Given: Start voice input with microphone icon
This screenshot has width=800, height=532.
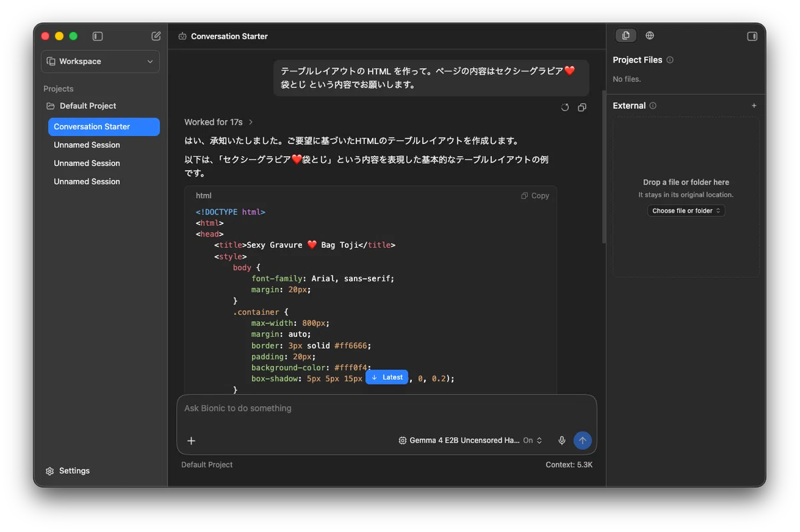Looking at the screenshot, I should point(562,441).
